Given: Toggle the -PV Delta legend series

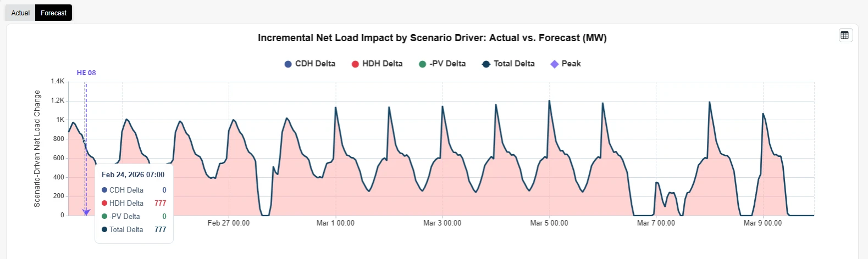Looking at the screenshot, I should 442,64.
